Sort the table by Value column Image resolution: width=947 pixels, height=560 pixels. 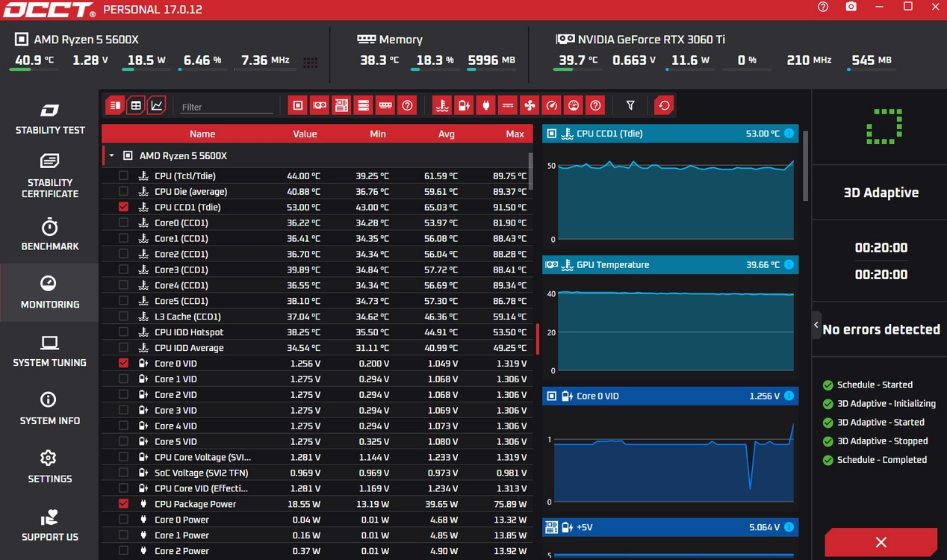click(x=305, y=134)
